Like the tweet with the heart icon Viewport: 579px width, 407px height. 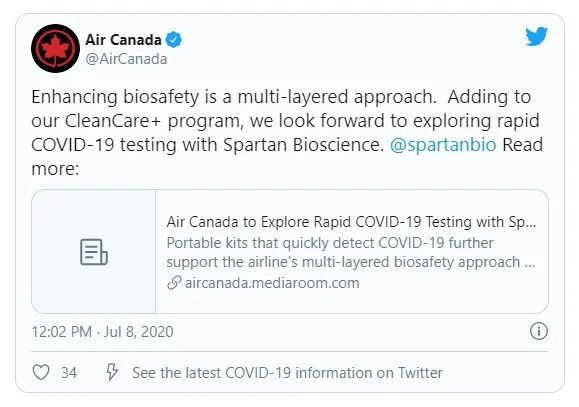click(41, 372)
